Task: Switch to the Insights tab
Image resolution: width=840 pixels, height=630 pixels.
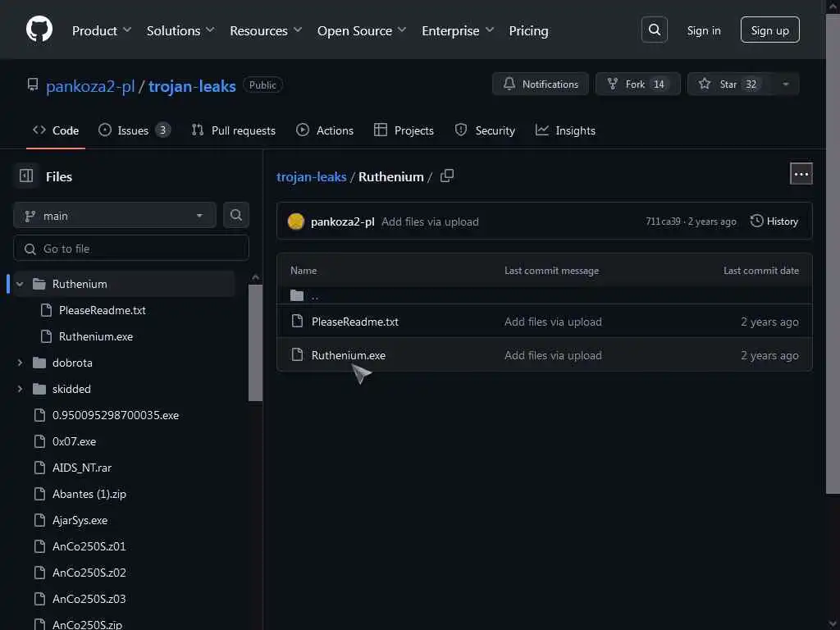Action: pyautogui.click(x=565, y=130)
